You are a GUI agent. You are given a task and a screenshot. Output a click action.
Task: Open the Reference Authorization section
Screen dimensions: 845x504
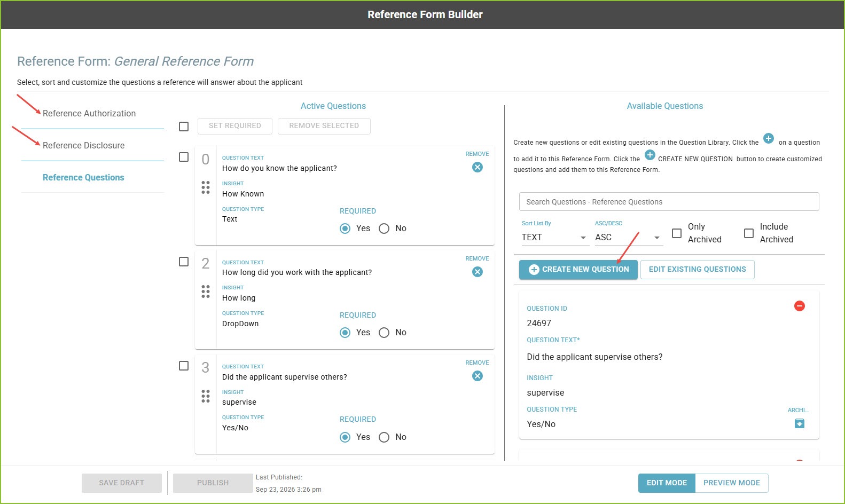point(89,113)
